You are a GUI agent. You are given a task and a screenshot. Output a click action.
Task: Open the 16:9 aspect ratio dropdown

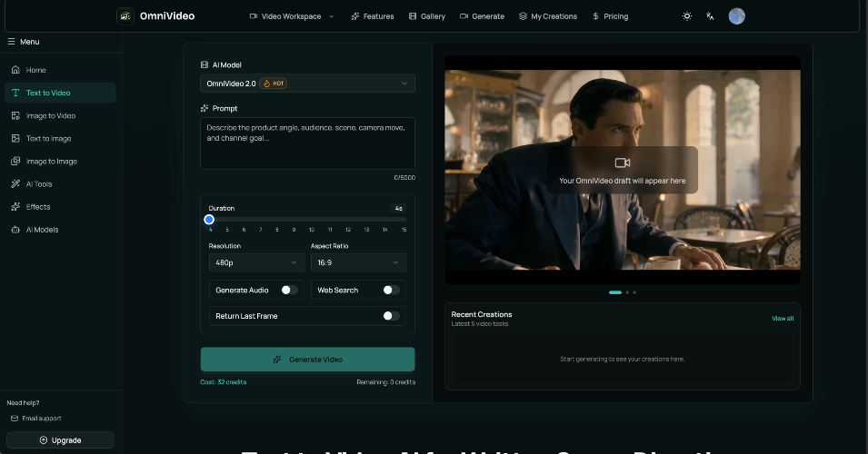coord(358,262)
